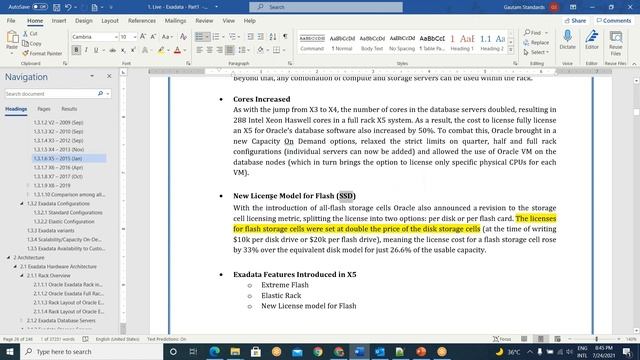Viewport: 640px width, 360px height.
Task: Click the Increase Indent icon
Action: click(260, 37)
